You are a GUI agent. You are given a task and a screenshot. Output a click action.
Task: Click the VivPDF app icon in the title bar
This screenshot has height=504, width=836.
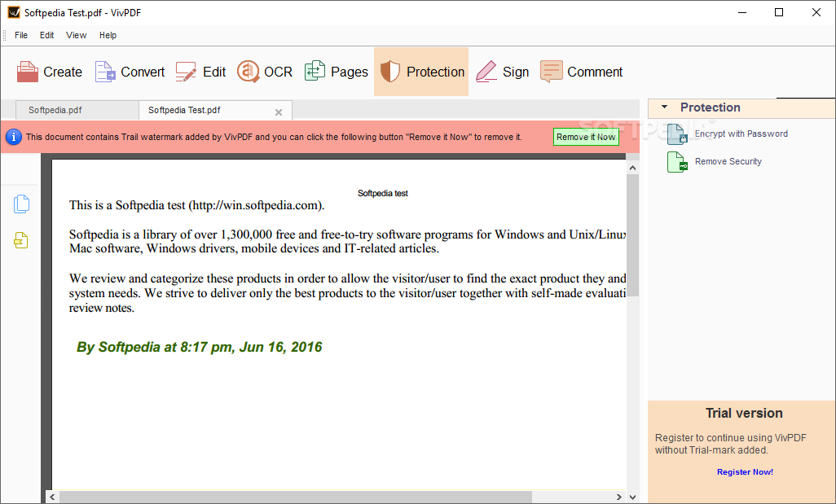pyautogui.click(x=14, y=12)
